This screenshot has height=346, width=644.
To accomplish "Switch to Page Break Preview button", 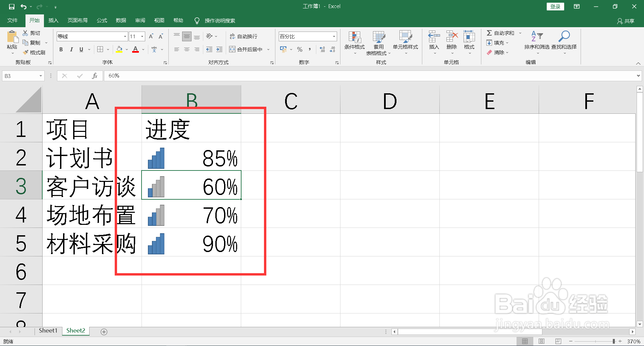I will coord(558,341).
